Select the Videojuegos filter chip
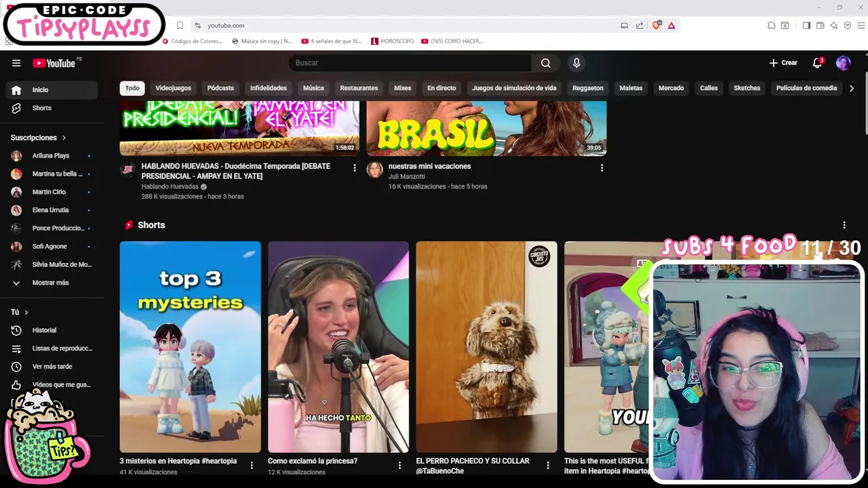The width and height of the screenshot is (868, 488). [173, 88]
